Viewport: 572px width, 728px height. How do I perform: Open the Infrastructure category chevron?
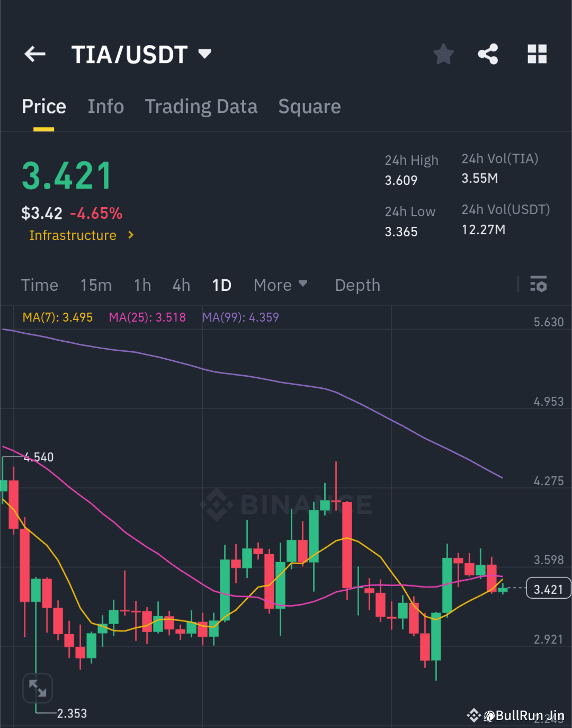click(131, 235)
